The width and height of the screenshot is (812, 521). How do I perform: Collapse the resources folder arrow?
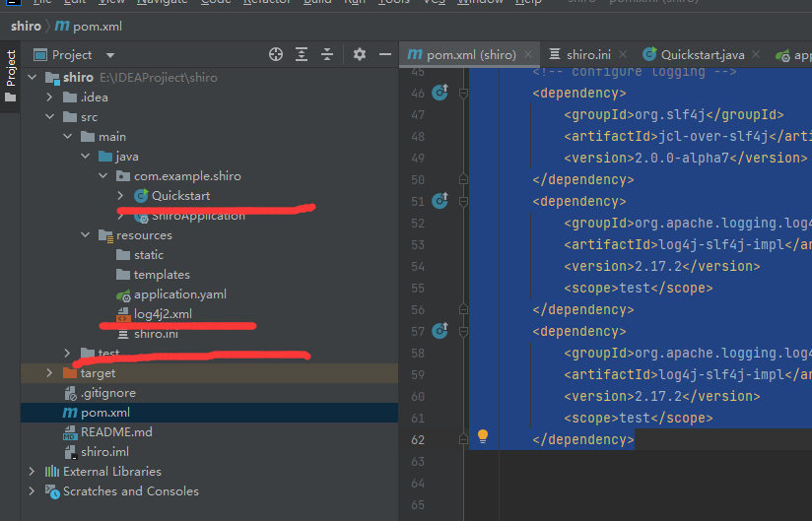[x=85, y=234]
